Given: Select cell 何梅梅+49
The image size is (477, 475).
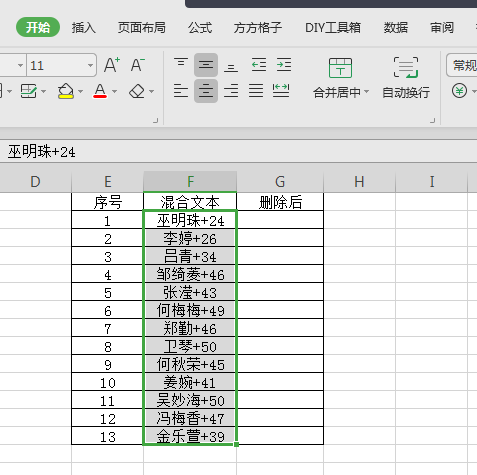Looking at the screenshot, I should pos(190,310).
